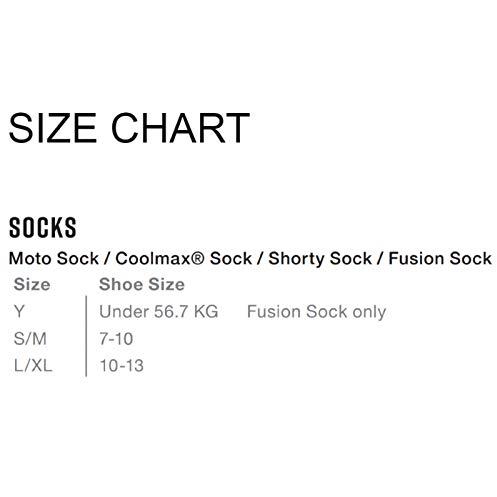Click the Size column header
The height and width of the screenshot is (497, 497).
point(32,285)
